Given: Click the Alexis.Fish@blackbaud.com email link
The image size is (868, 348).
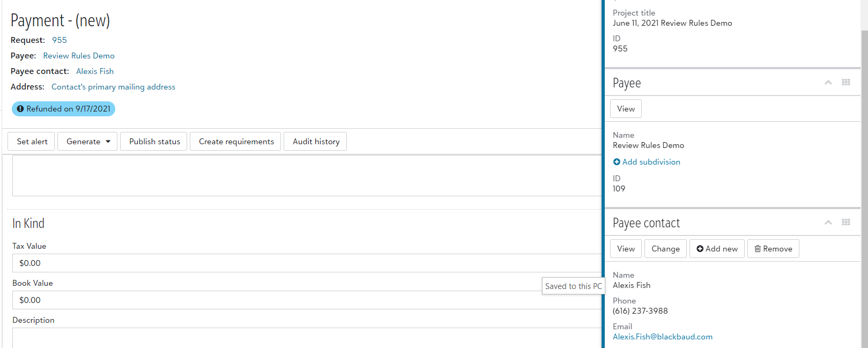Looking at the screenshot, I should click(663, 337).
